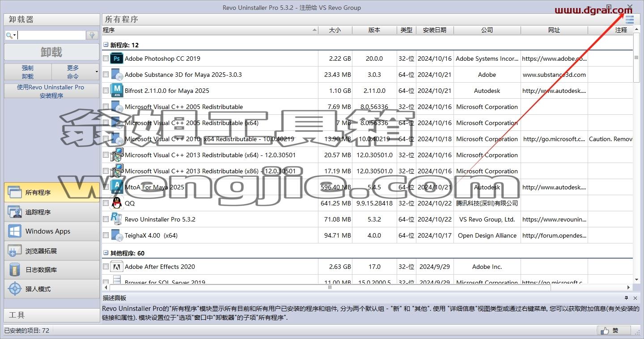644x339 pixels.
Task: Check the Revo Uninstaller Pro 5.3.2 checkbox
Action: (x=106, y=219)
